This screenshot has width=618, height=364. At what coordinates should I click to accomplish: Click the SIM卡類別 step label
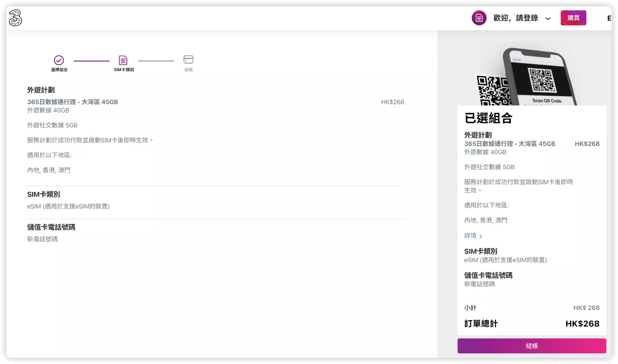click(x=124, y=70)
